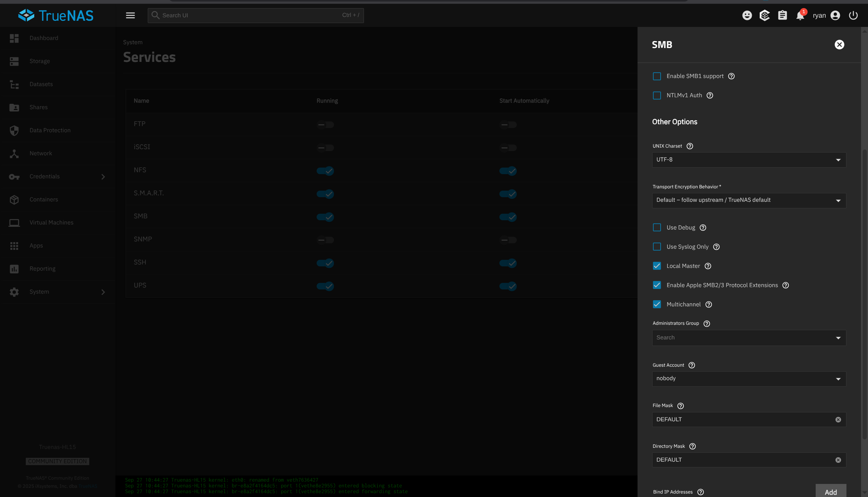Click the power button icon
The height and width of the screenshot is (497, 868).
pos(853,15)
